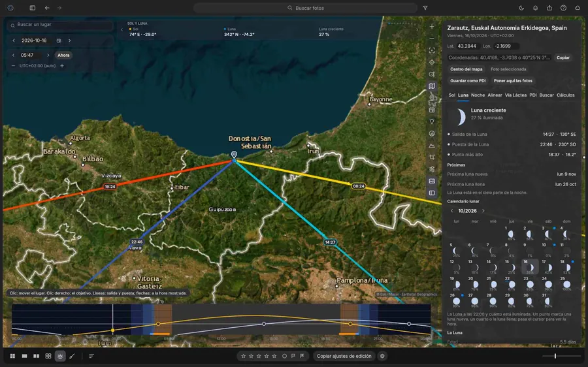Image resolution: width=588 pixels, height=367 pixels.
Task: Go to next date arrow
Action: point(69,40)
